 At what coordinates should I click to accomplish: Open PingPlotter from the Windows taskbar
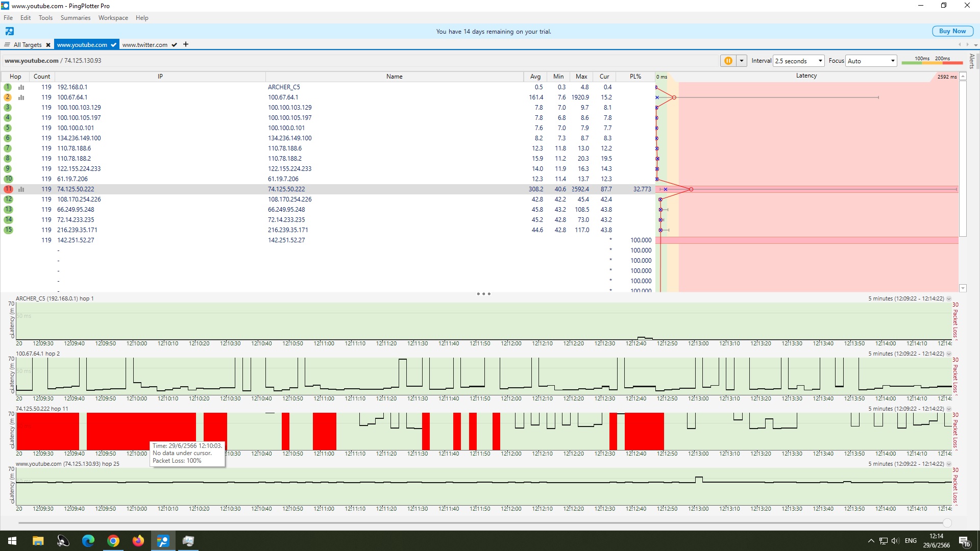point(163,541)
